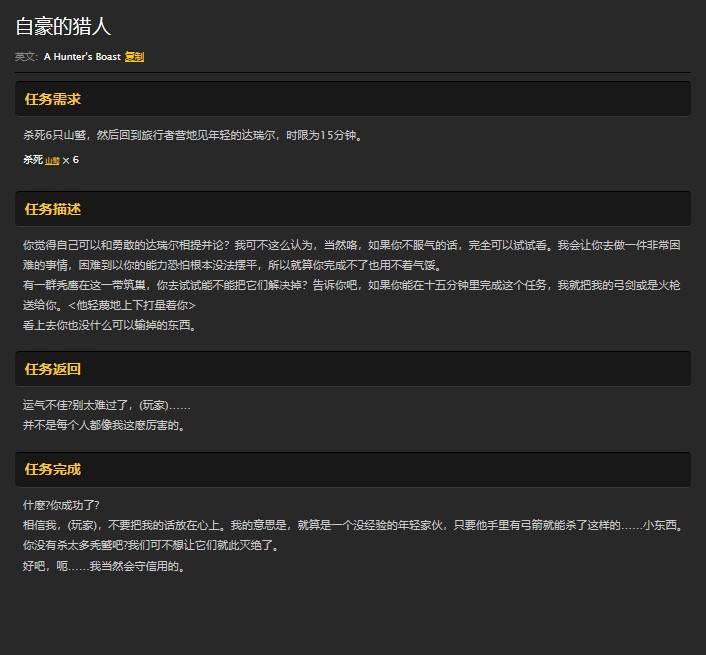Screen dimensions: 706x655
Task: Open the 山鹫 creature link
Action: click(x=52, y=160)
